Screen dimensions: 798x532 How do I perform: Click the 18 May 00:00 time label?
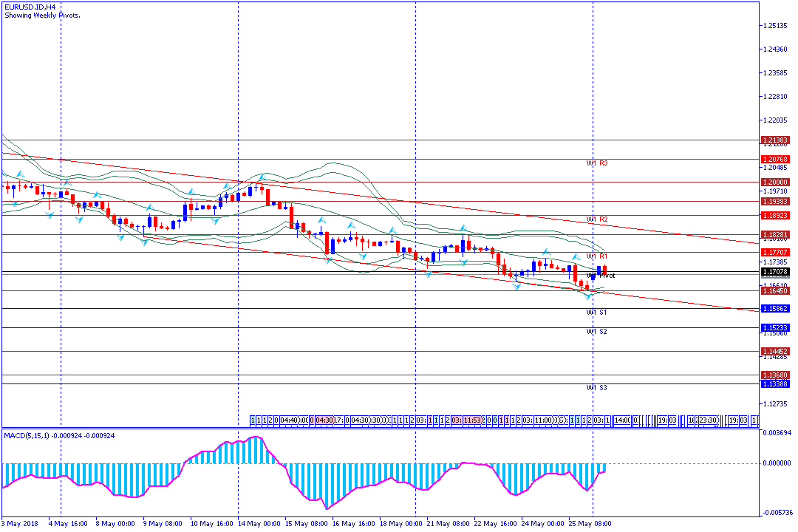tap(401, 524)
